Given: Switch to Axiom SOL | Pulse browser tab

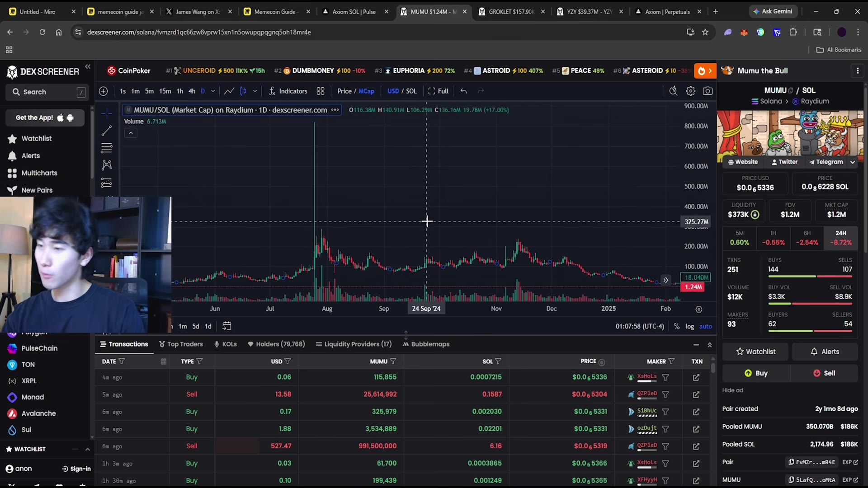Looking at the screenshot, I should [354, 12].
